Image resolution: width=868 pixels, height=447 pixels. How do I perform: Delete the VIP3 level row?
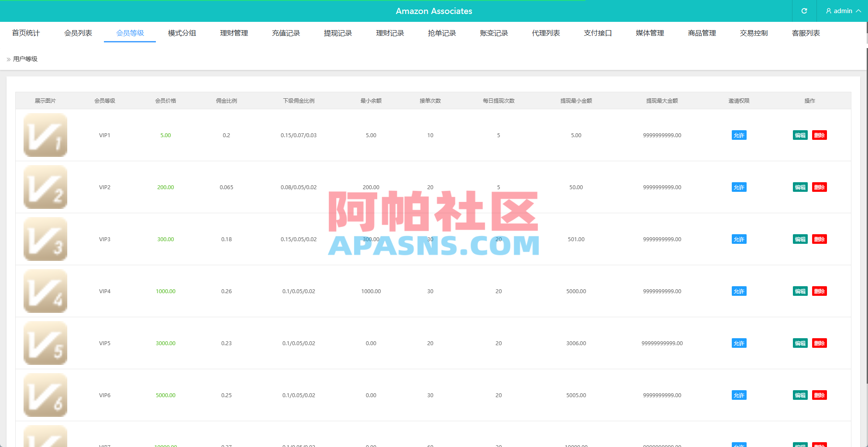(820, 239)
